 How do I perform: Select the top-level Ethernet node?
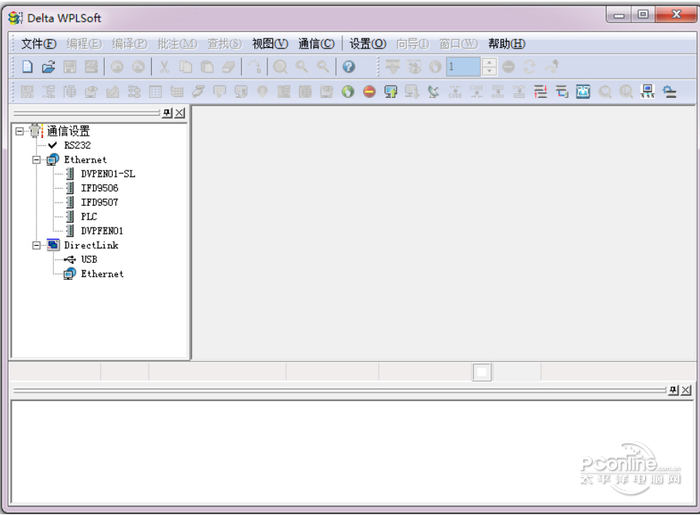pos(85,160)
